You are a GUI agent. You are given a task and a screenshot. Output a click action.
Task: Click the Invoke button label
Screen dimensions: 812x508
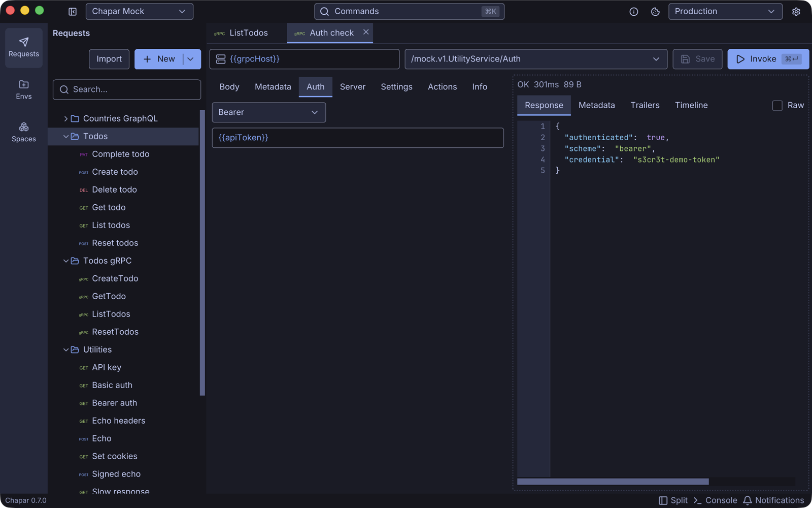coord(763,59)
